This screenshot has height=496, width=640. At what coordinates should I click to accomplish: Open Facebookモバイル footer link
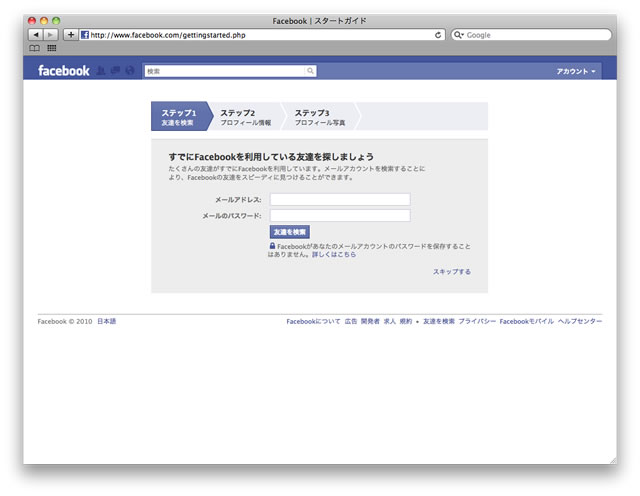tap(527, 321)
